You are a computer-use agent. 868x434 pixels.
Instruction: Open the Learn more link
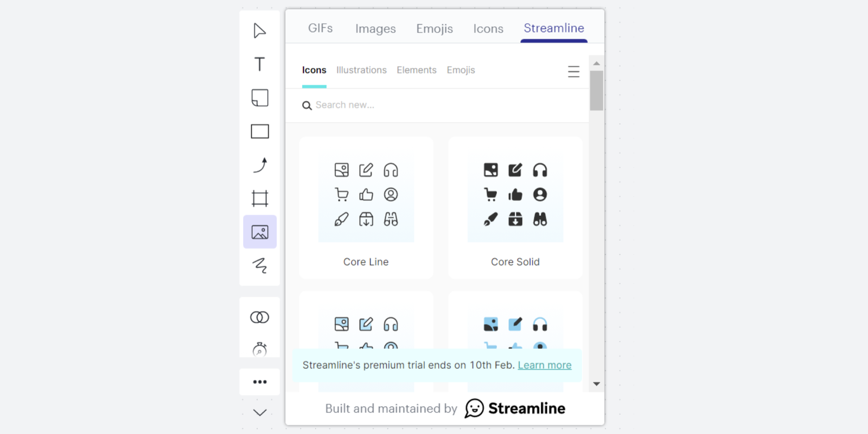[545, 365]
